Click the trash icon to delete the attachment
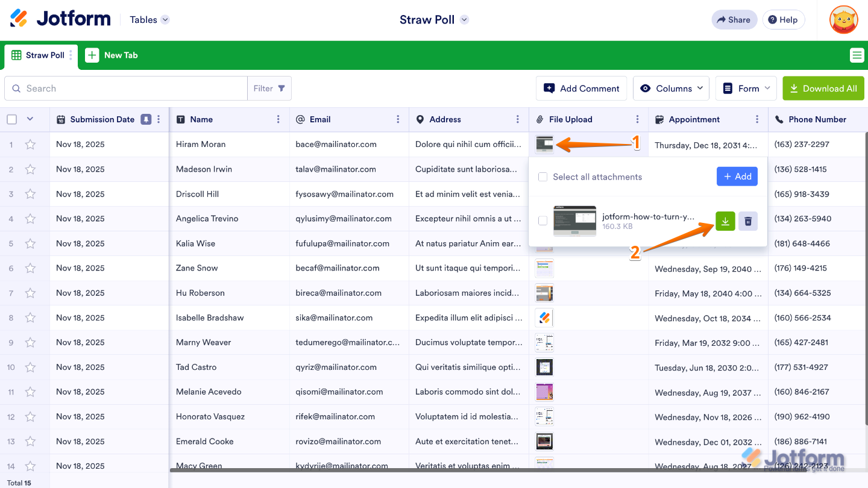The height and width of the screenshot is (488, 868). point(748,221)
